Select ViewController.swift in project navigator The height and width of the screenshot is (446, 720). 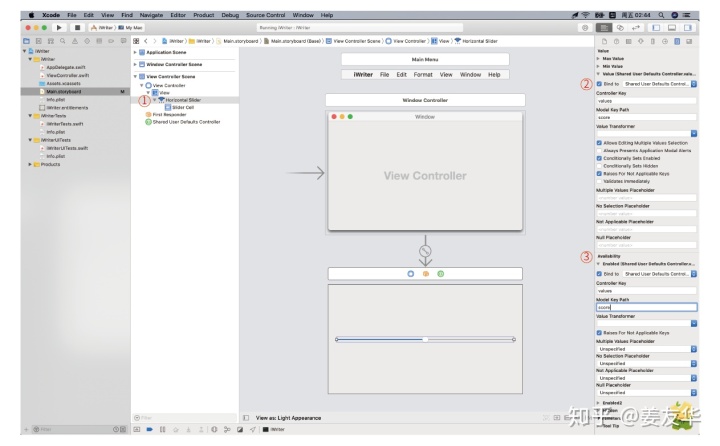coord(68,75)
